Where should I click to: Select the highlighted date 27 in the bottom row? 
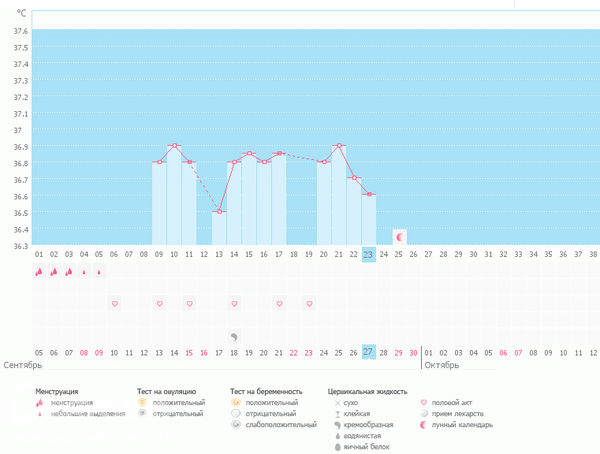[x=369, y=352]
